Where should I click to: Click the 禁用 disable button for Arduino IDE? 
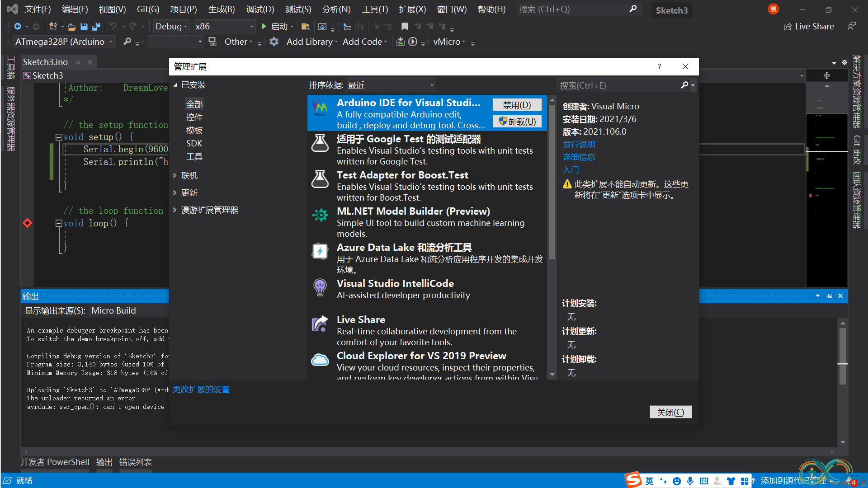click(516, 104)
